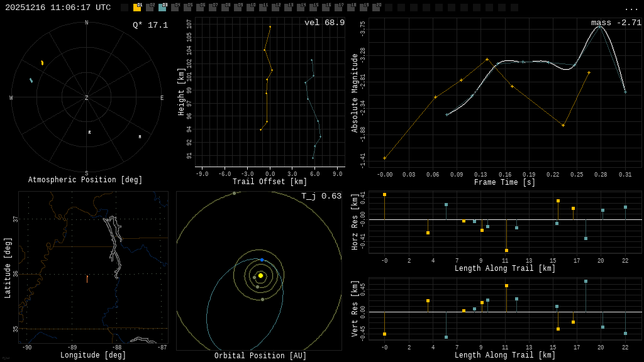Click the blue Earth dot on orbit

click(262, 260)
